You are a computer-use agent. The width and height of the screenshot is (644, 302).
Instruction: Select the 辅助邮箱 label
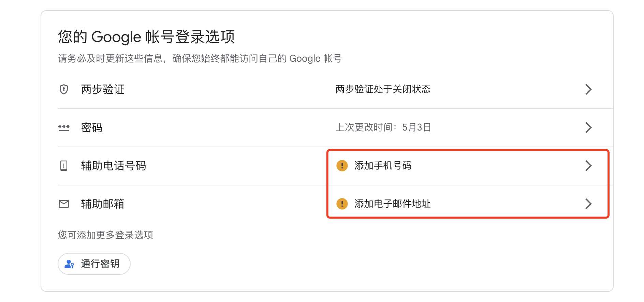103,204
